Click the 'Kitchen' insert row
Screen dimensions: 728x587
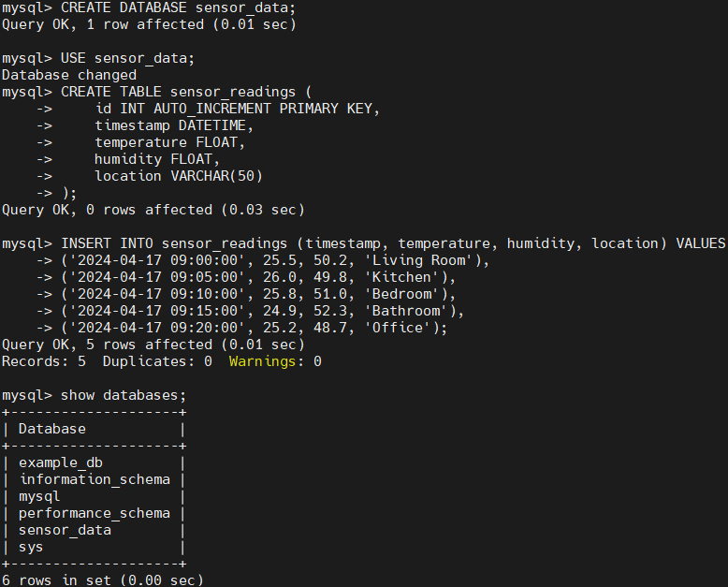258,277
